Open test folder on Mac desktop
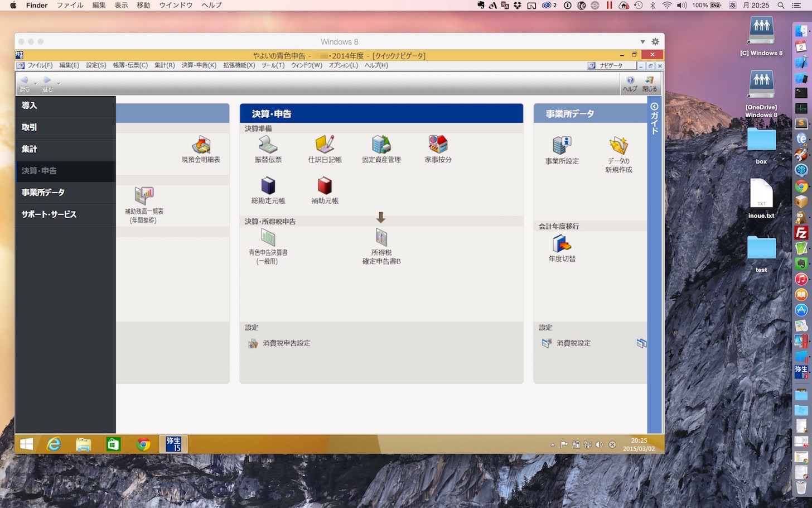812x508 pixels. pyautogui.click(x=761, y=253)
